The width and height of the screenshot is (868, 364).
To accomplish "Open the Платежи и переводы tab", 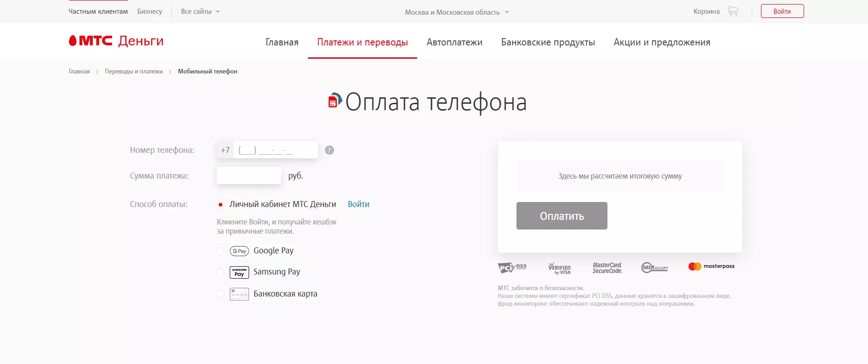I will [363, 42].
